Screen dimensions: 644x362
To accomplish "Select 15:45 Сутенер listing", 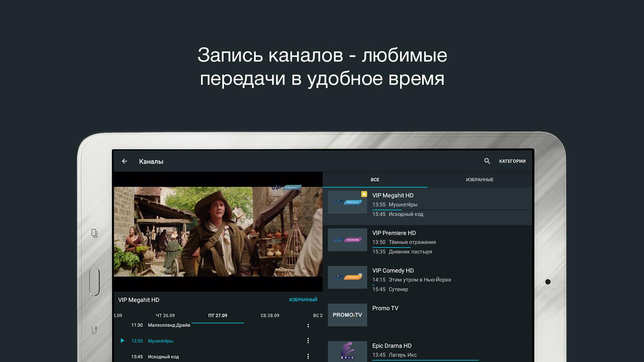I will (x=390, y=289).
